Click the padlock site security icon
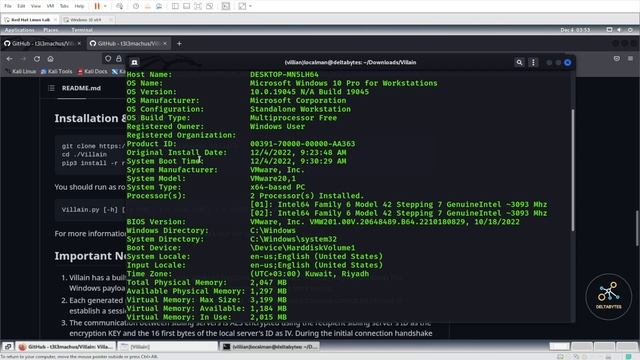The width and height of the screenshot is (640, 360). tap(119, 59)
